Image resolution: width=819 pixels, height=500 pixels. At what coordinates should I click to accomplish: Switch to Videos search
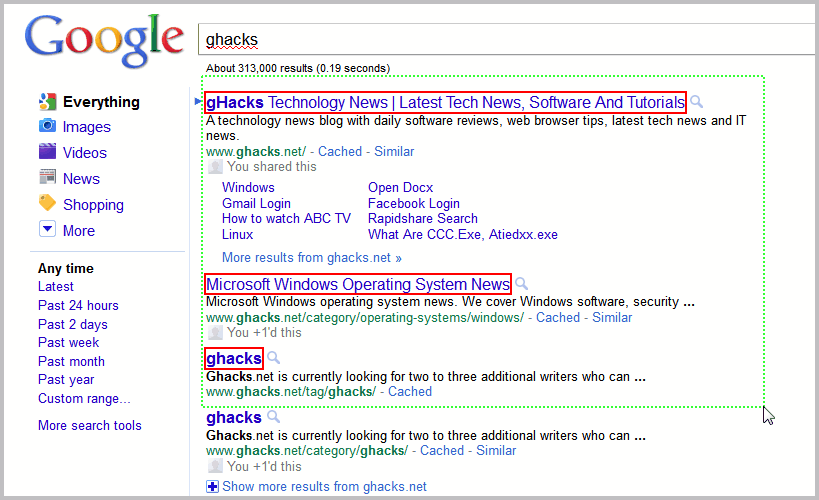coord(85,153)
